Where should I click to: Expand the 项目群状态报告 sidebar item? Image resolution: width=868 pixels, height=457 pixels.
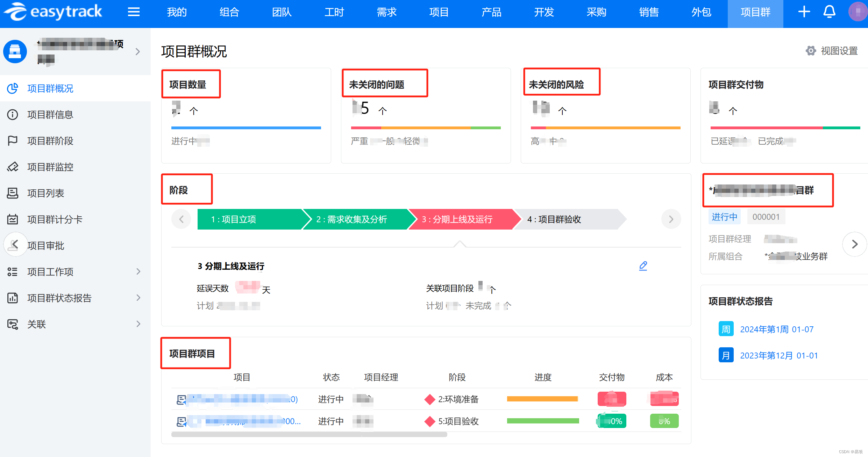138,298
